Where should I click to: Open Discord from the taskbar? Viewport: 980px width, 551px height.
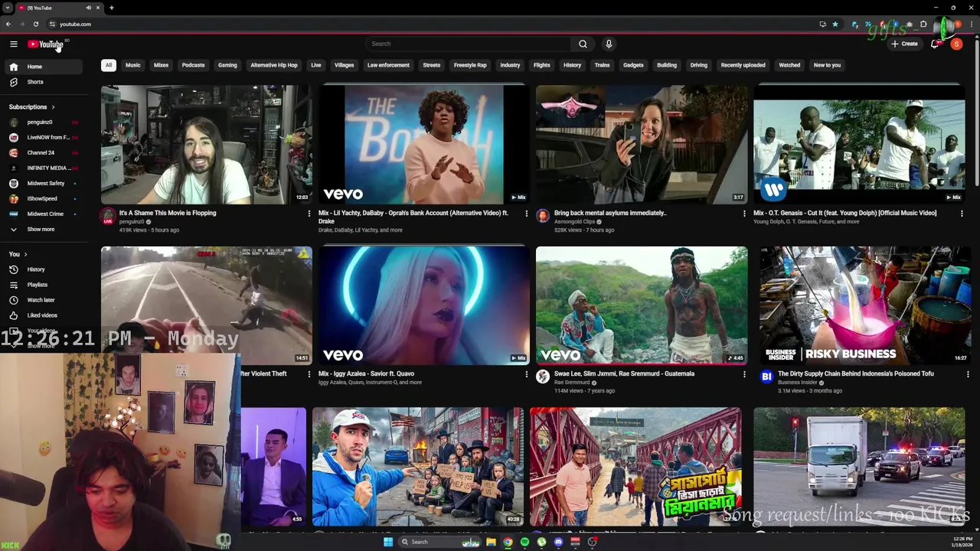tap(558, 542)
